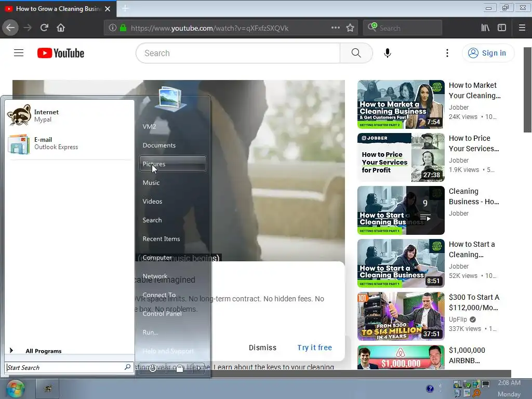Viewport: 532px width, 399px height.
Task: Click the URL address bar text
Action: [209, 28]
